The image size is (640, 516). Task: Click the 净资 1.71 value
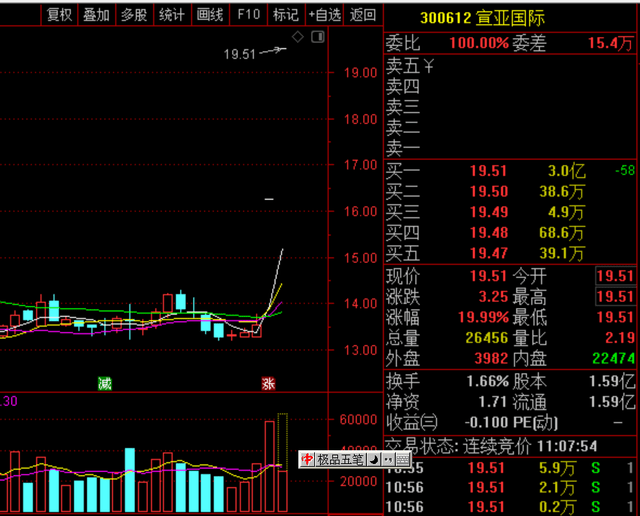point(492,402)
